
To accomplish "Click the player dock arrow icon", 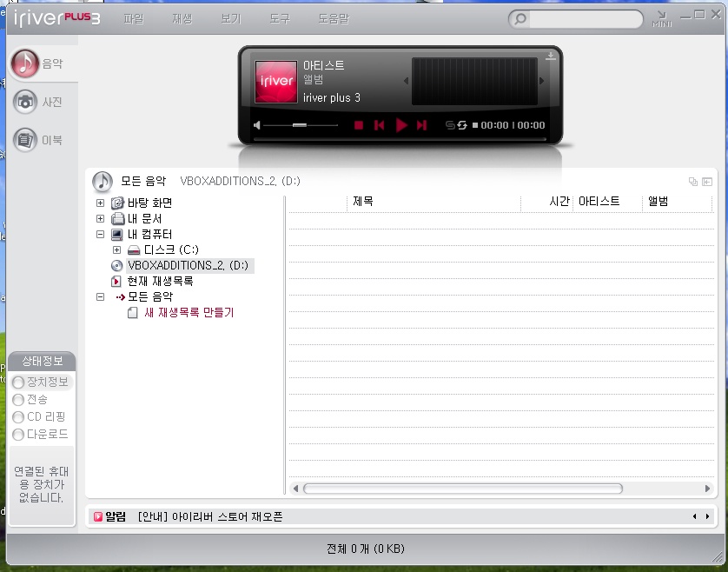I will [x=550, y=57].
